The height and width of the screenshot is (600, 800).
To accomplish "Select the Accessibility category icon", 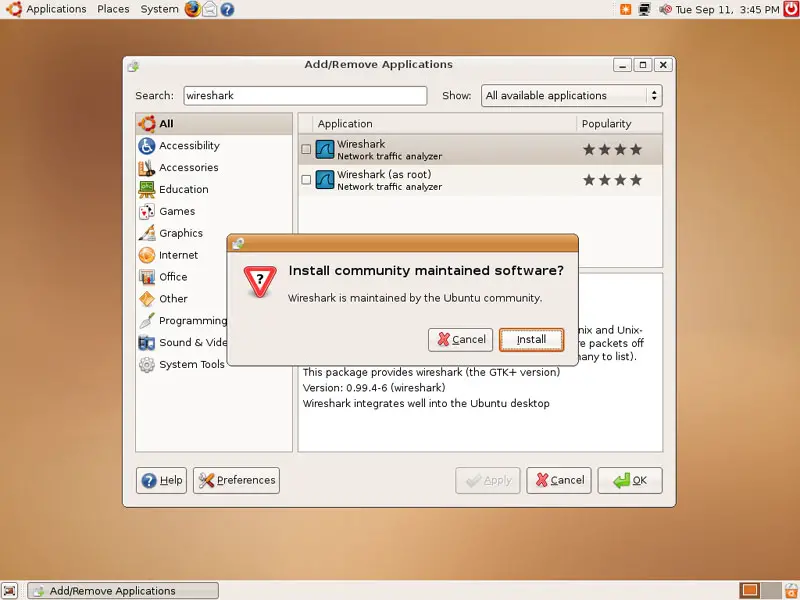I will [147, 146].
